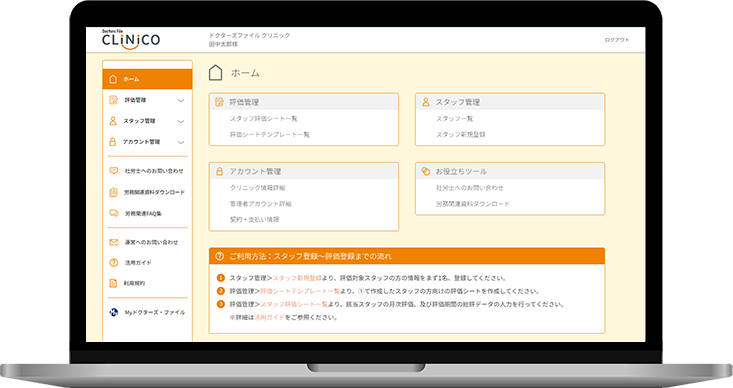Screen dimensions: 733x388
Task: Expand the sidebar 評価管理 chevron
Action: coord(181,101)
